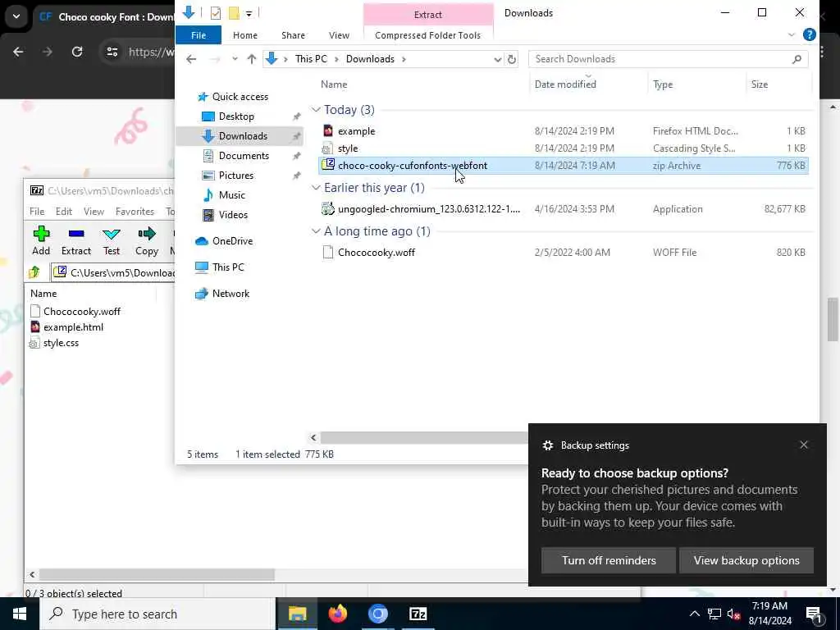Click the muted volume tray icon
The image size is (840, 630).
[x=733, y=614]
